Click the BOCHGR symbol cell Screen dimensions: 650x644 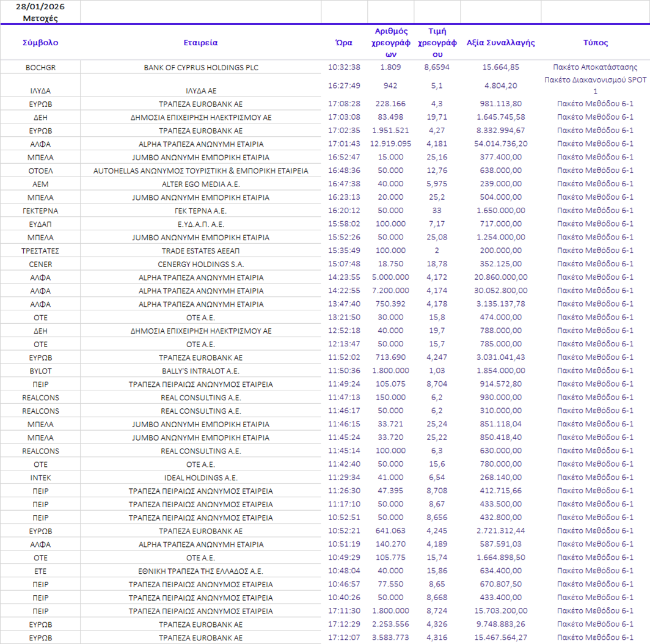tap(40, 68)
